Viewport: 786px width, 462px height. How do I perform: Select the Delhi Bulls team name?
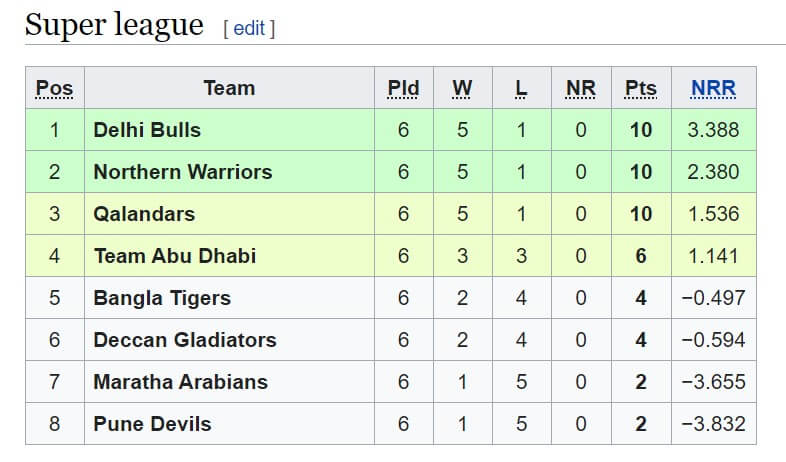[x=147, y=130]
